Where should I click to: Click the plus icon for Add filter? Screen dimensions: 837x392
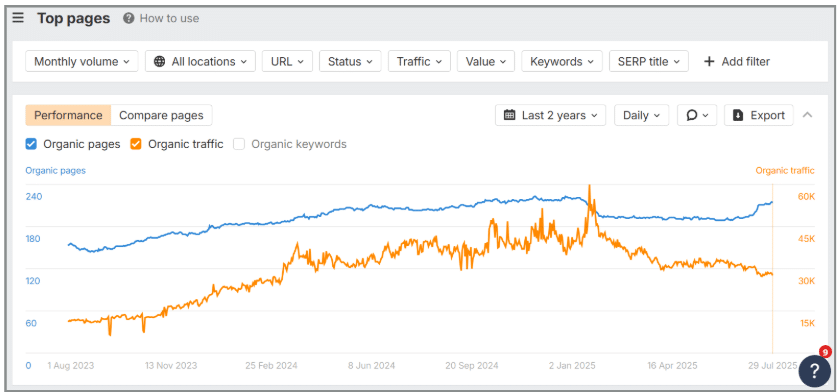point(709,61)
